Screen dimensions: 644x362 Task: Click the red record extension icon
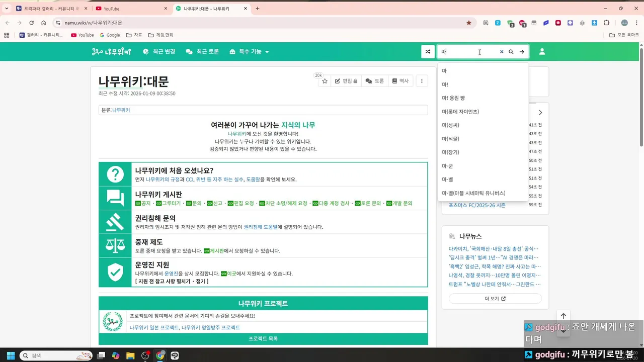(558, 23)
